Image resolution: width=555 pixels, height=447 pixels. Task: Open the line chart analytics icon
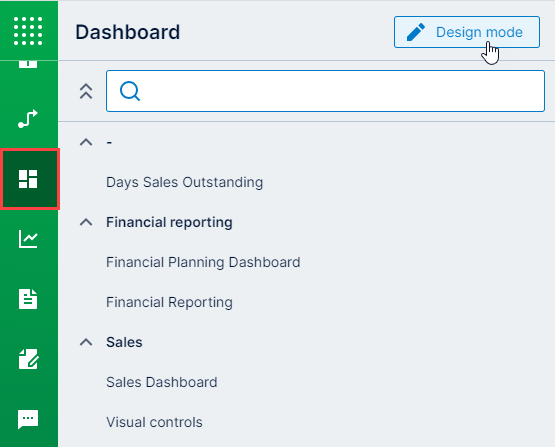point(28,239)
